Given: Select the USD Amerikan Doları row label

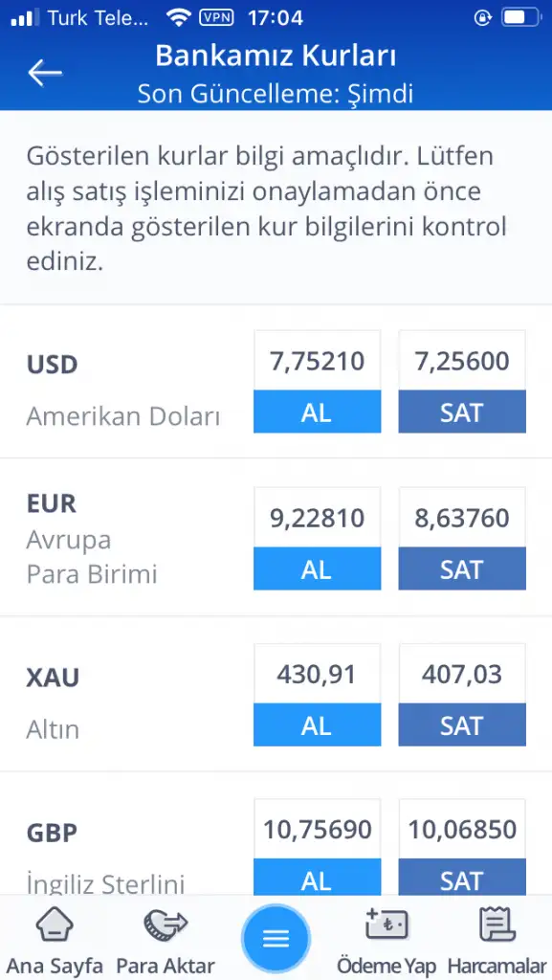Looking at the screenshot, I should 123,390.
